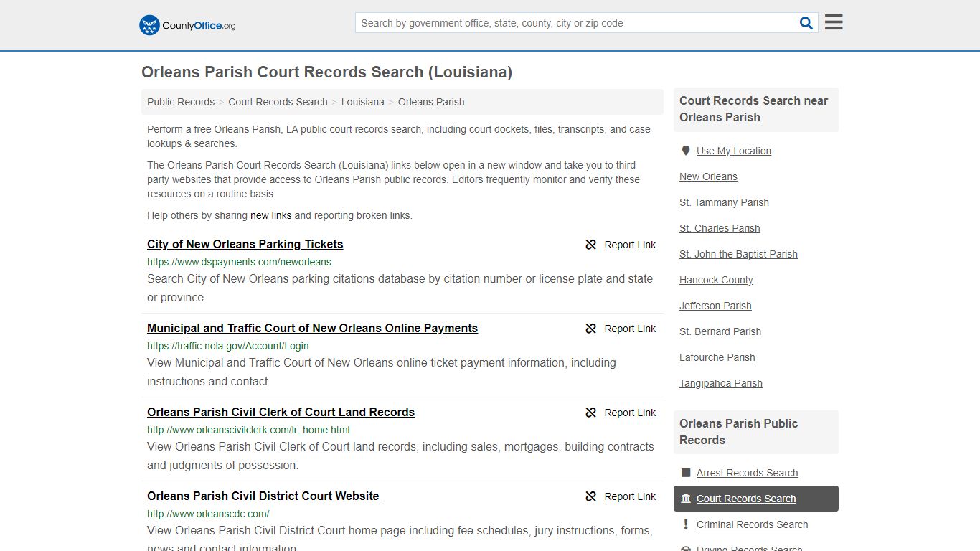Click the CountyOffice.org logo

pos(187,25)
